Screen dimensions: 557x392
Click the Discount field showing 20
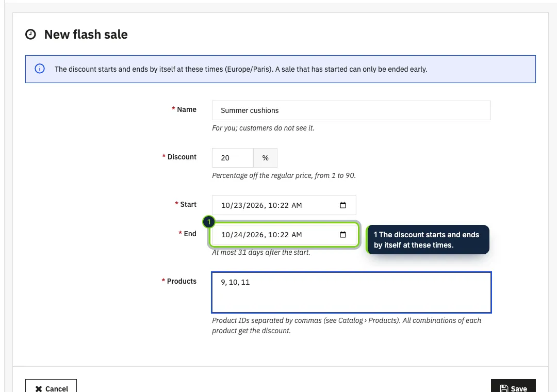click(233, 158)
